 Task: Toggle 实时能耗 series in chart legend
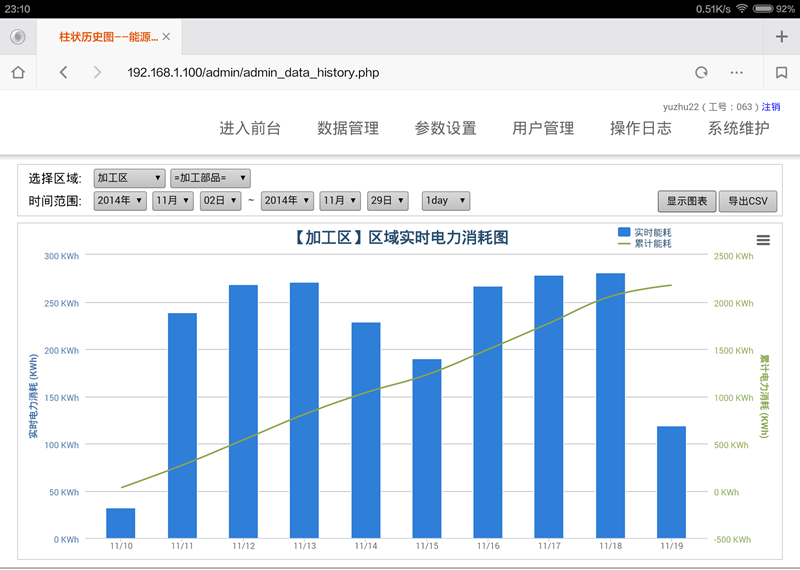click(x=645, y=232)
